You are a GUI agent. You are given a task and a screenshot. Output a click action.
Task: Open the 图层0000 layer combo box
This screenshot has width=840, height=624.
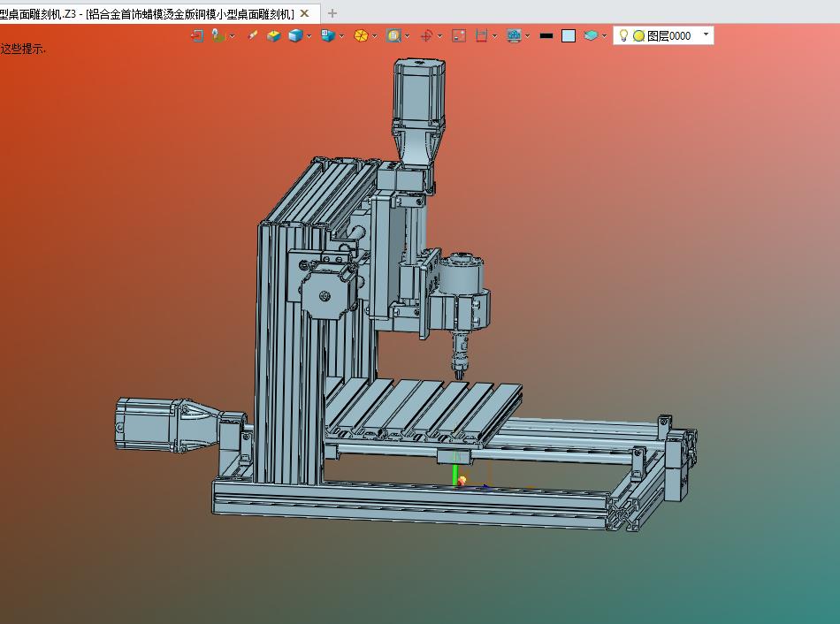coord(664,36)
